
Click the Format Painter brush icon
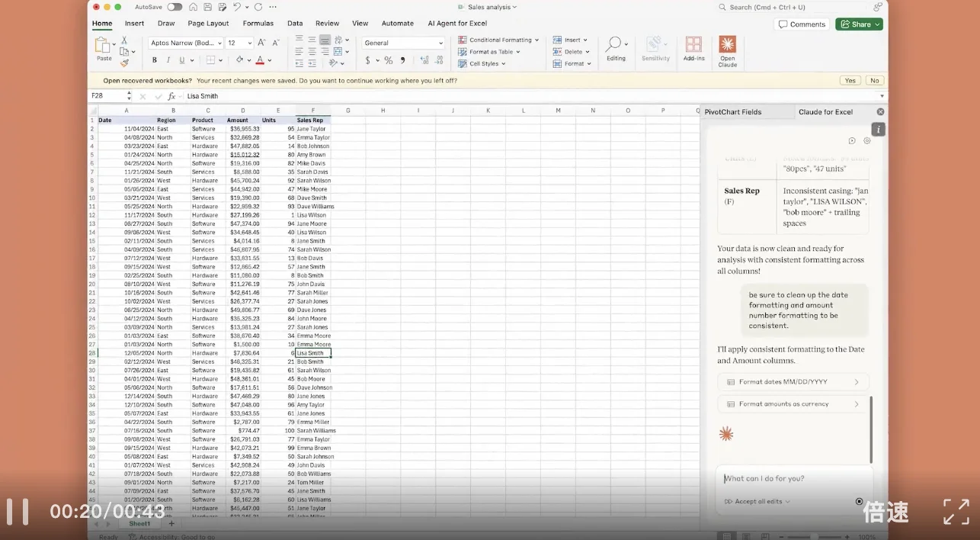click(x=124, y=63)
